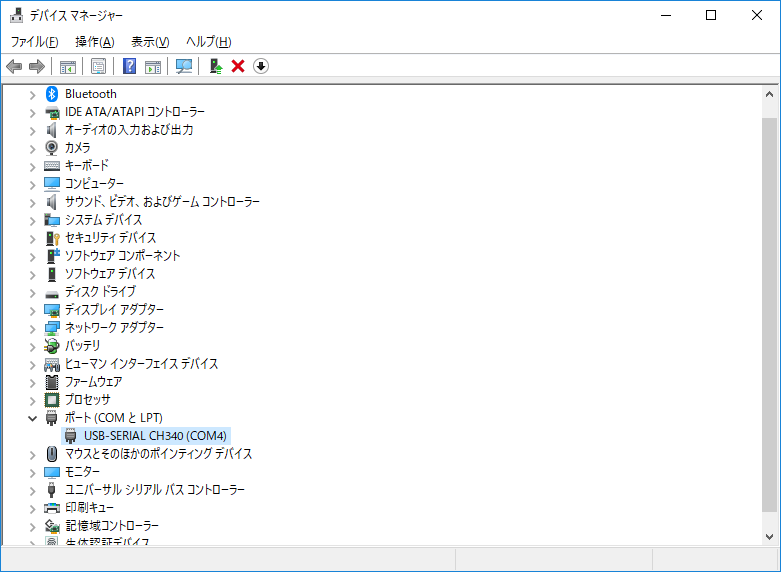Expand the オーディオの入力および出力 node
Image resolution: width=781 pixels, height=572 pixels.
coord(32,131)
